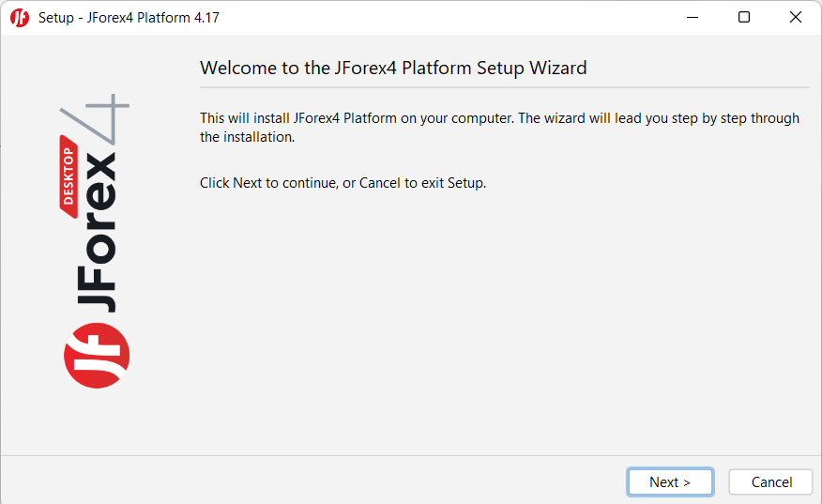Click the JForex icon in the title bar
Image resolution: width=822 pixels, height=504 pixels.
click(x=19, y=18)
